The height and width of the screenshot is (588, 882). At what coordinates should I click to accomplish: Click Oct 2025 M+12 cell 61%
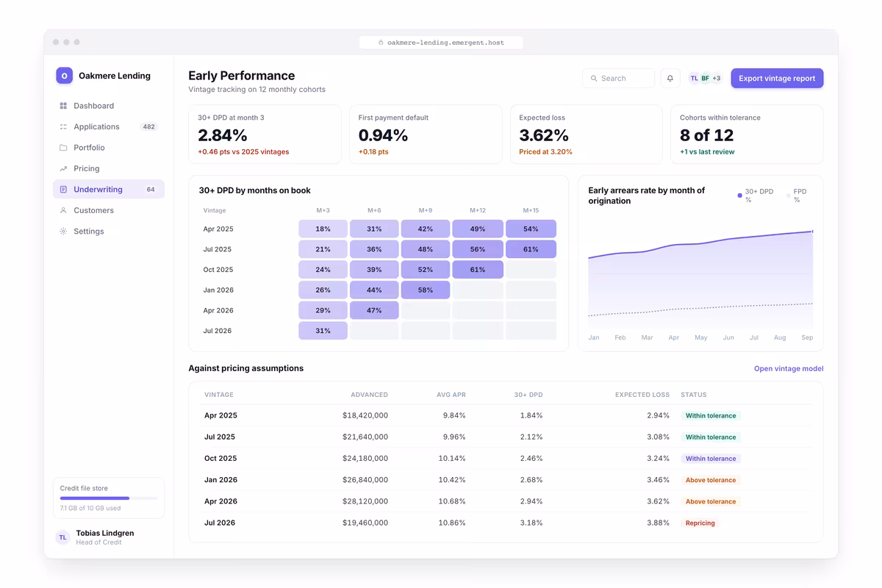[x=478, y=270]
